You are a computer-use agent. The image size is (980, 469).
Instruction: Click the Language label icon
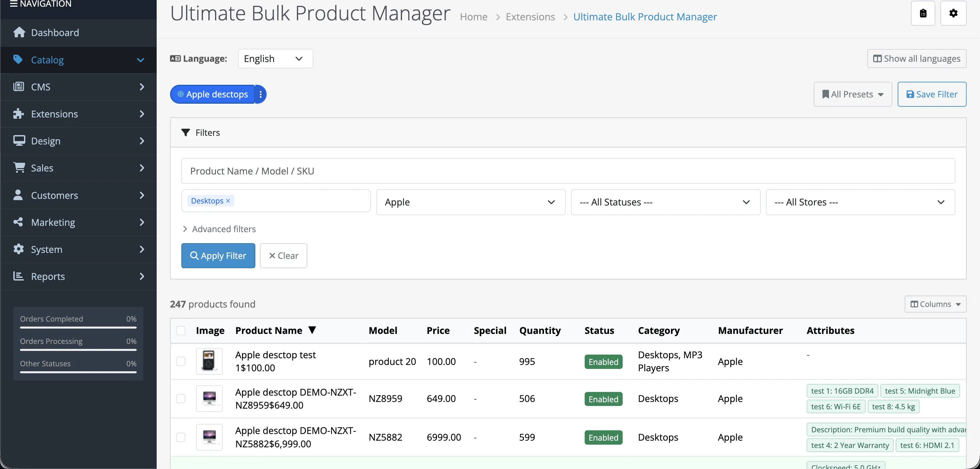[x=175, y=58]
